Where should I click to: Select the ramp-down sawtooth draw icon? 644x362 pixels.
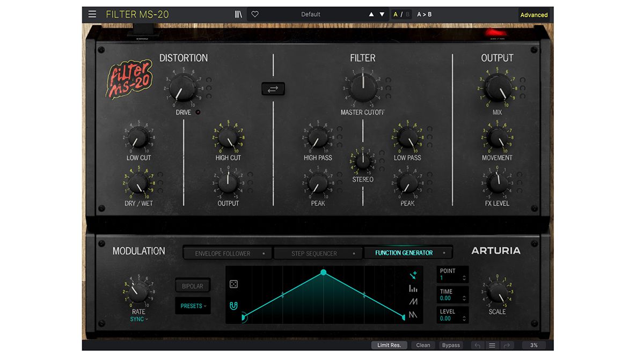413,315
